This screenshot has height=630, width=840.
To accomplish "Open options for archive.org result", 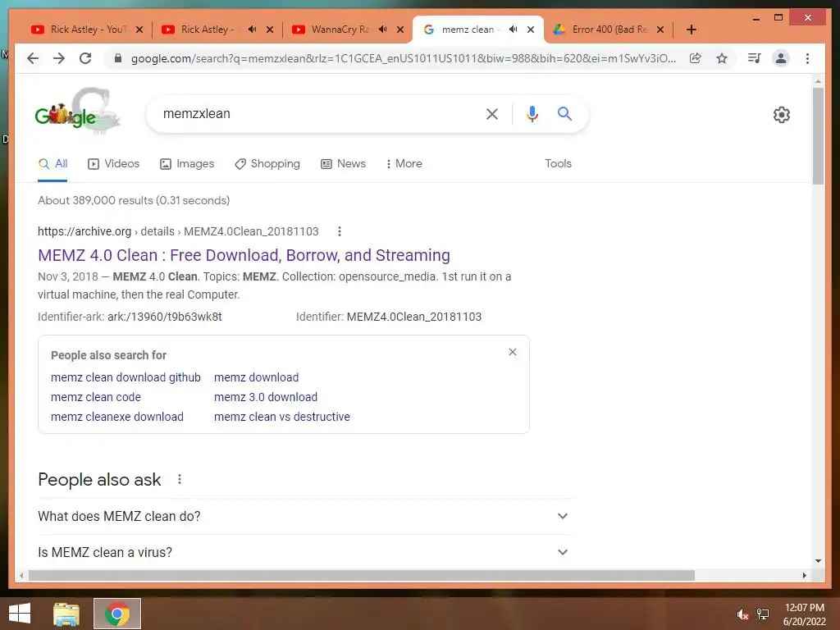I will point(339,231).
